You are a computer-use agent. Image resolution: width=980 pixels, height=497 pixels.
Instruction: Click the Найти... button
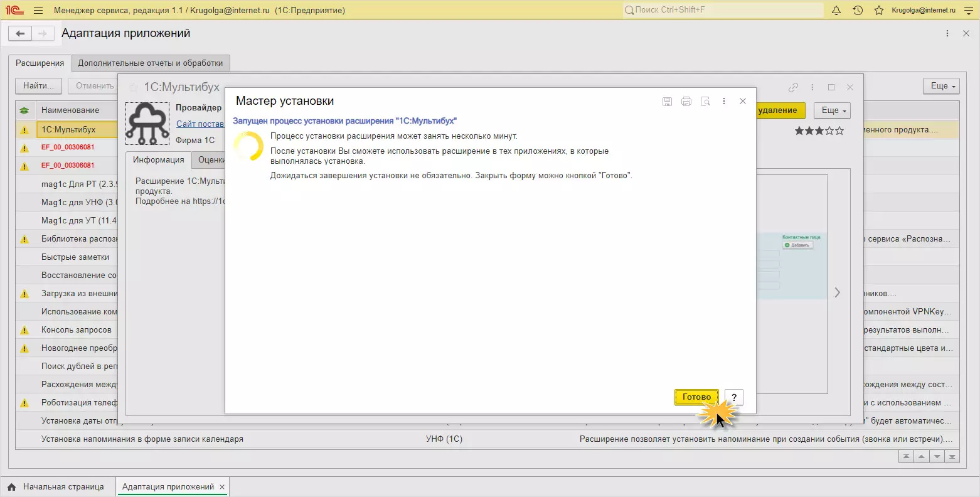point(39,86)
